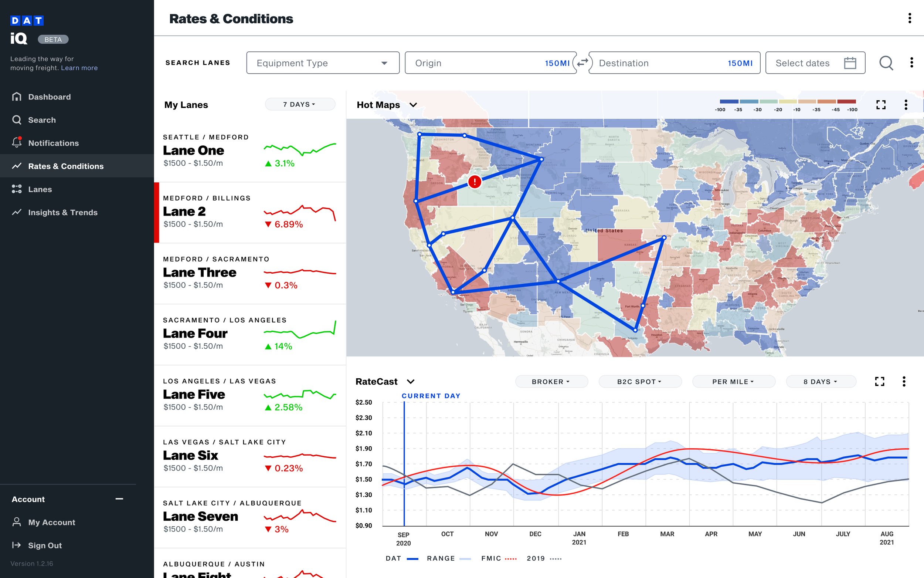Go to Dashboard in sidebar
The width and height of the screenshot is (924, 578).
(x=49, y=97)
